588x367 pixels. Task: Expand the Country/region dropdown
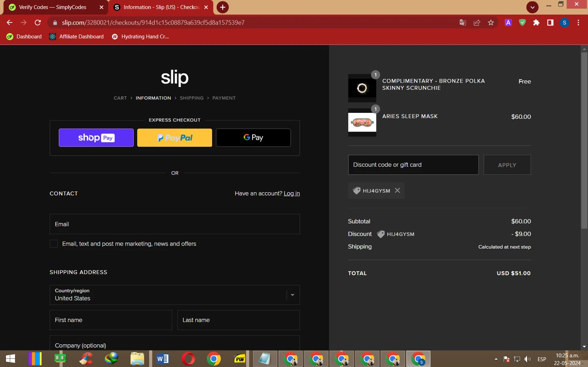(175, 295)
